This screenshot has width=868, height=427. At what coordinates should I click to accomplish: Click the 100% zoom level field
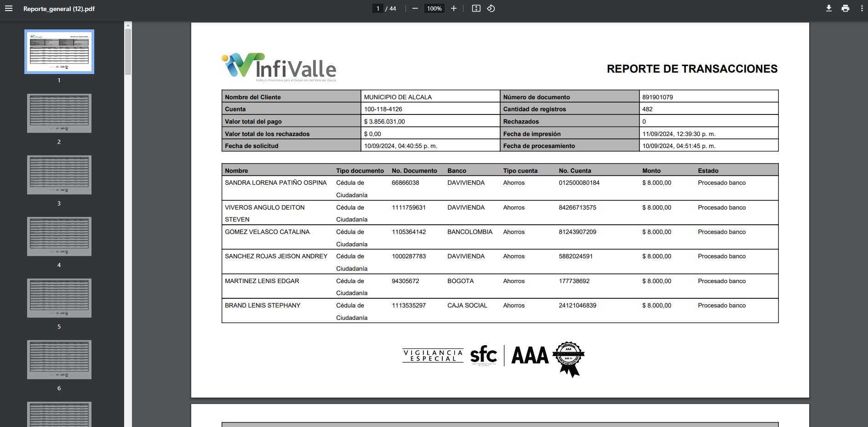[434, 8]
